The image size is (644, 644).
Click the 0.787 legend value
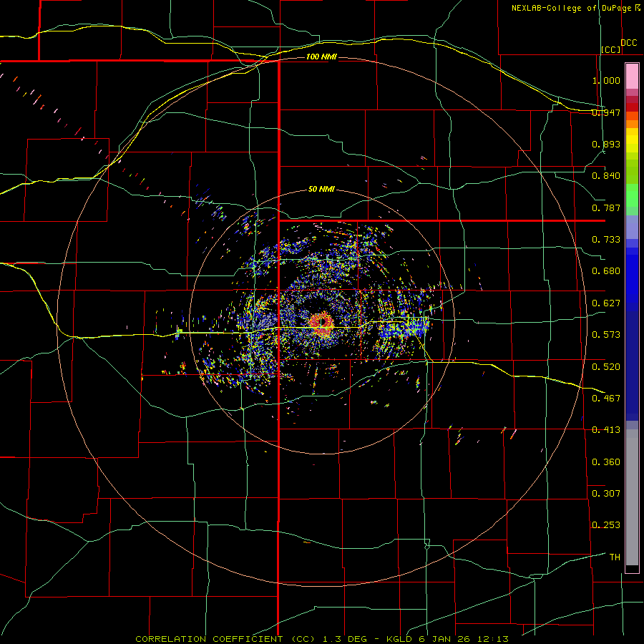606,208
